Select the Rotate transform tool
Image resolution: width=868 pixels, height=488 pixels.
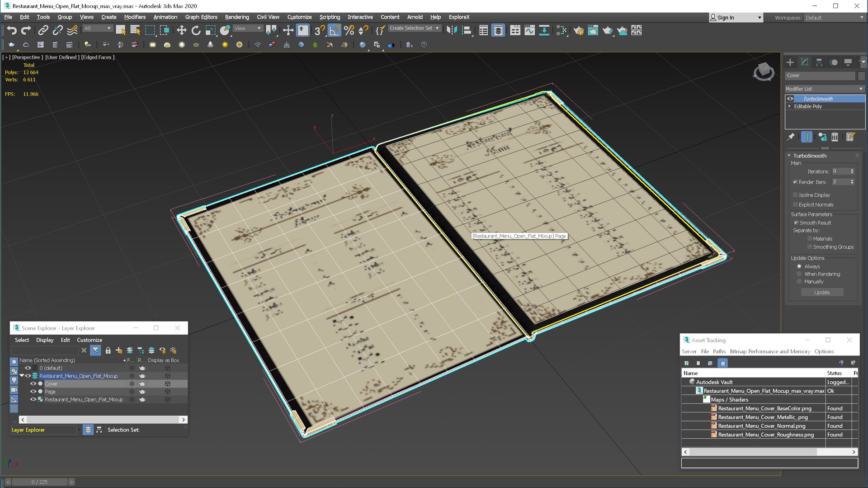point(196,30)
